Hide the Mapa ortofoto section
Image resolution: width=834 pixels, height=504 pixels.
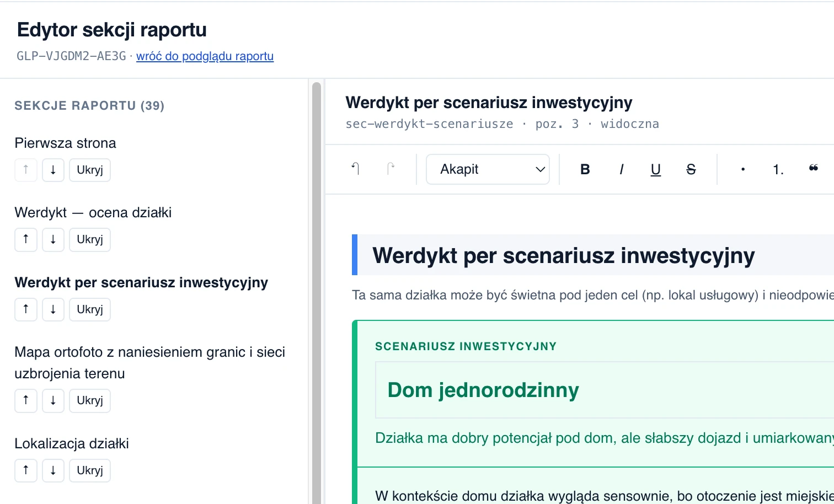click(90, 400)
